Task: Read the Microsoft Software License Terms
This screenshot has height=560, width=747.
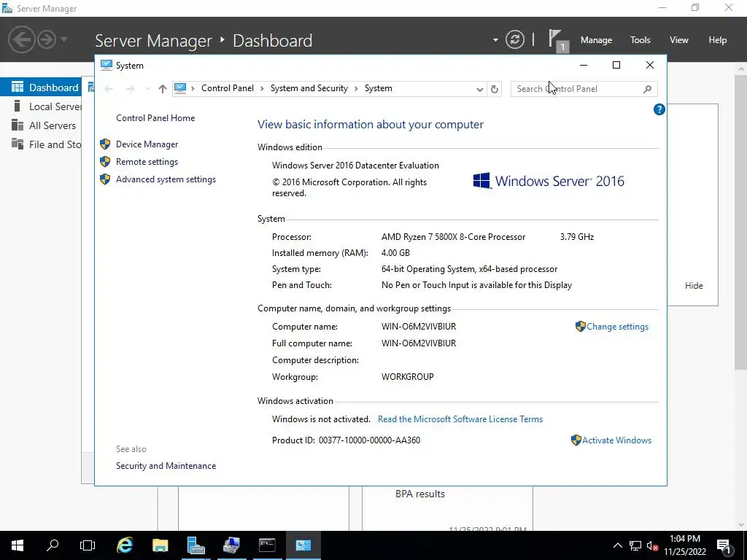Action: tap(460, 419)
